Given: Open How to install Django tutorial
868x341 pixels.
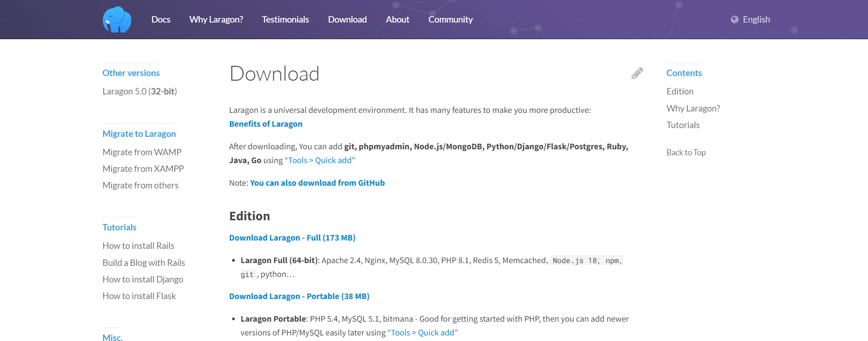Looking at the screenshot, I should pos(143,279).
